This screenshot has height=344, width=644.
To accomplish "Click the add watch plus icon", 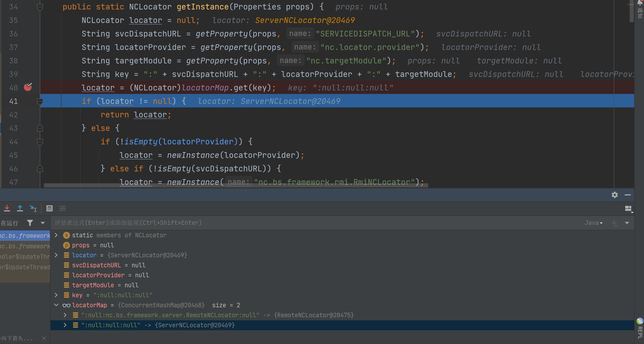I will pos(614,223).
